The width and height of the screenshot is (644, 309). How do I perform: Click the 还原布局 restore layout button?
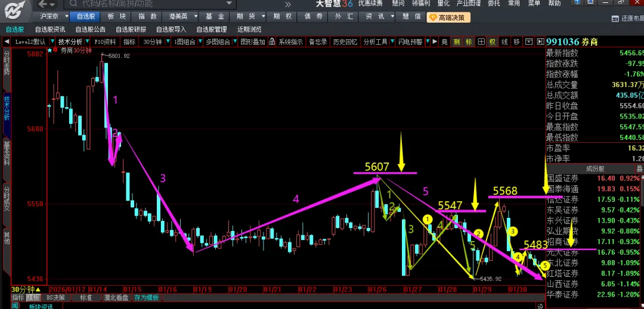click(x=628, y=18)
